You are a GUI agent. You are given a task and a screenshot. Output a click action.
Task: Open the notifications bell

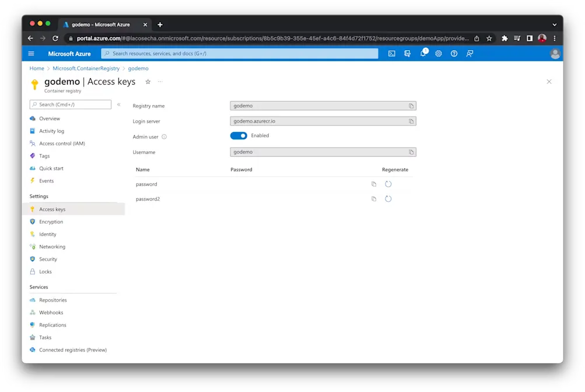(422, 53)
